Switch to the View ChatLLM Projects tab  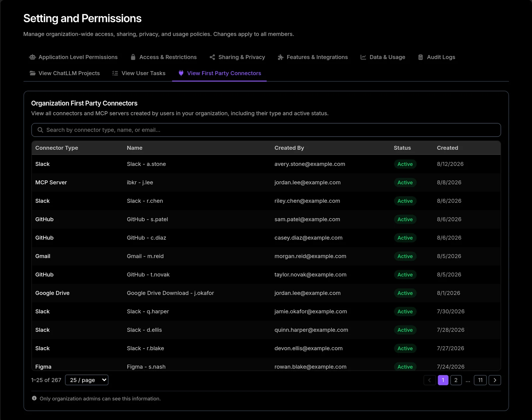(65, 73)
